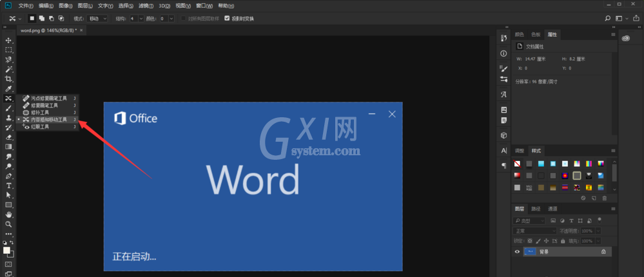Screen dimensions: 644x277
Task: Open the 正常 blend mode dropdown
Action: tap(535, 231)
